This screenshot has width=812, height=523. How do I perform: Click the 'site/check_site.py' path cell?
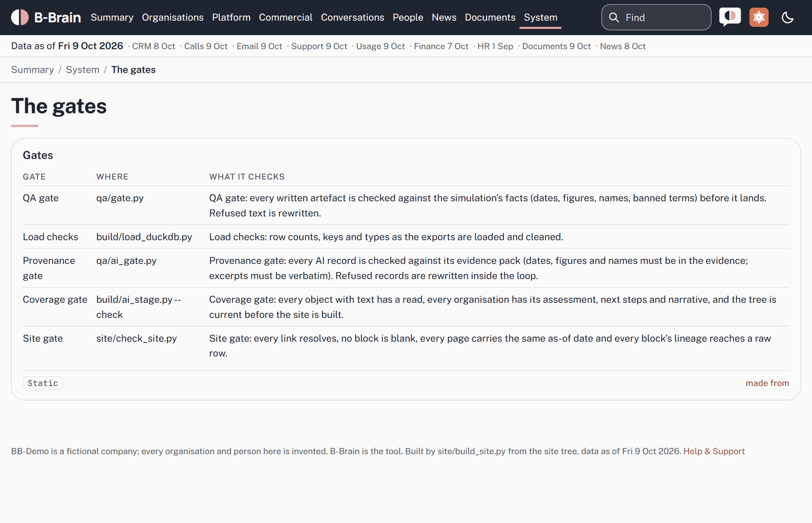click(x=137, y=338)
